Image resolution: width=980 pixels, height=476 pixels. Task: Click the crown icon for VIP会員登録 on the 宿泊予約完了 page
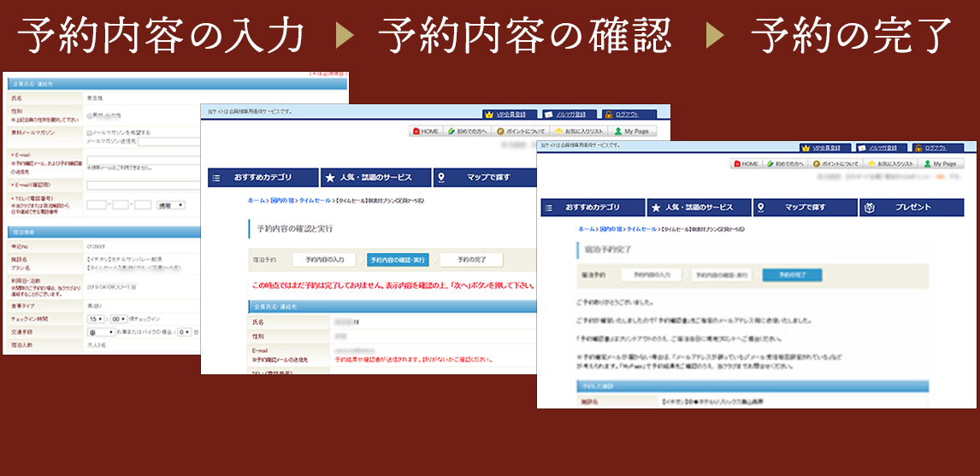point(805,148)
